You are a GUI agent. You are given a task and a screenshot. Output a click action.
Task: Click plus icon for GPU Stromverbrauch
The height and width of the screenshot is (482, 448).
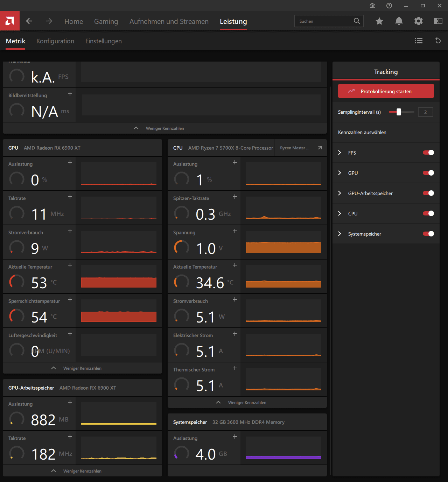tap(70, 231)
